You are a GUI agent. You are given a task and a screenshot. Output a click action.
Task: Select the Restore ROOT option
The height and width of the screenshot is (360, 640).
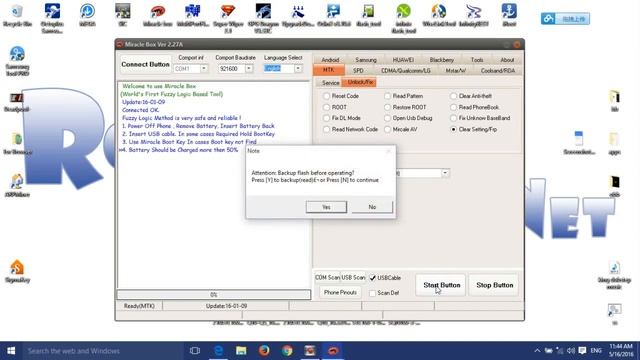coord(387,107)
